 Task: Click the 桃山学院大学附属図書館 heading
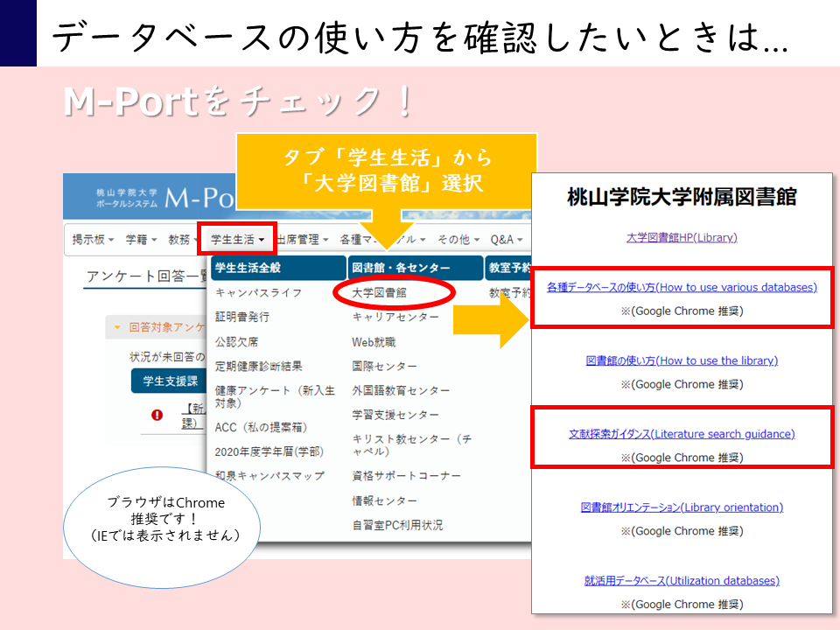(682, 197)
